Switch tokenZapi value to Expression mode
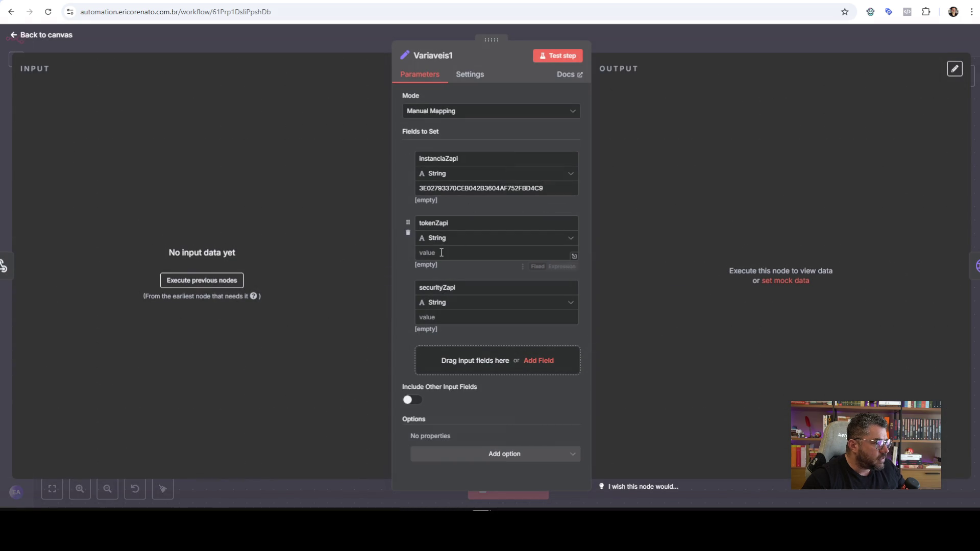Image resolution: width=980 pixels, height=551 pixels. tap(562, 266)
